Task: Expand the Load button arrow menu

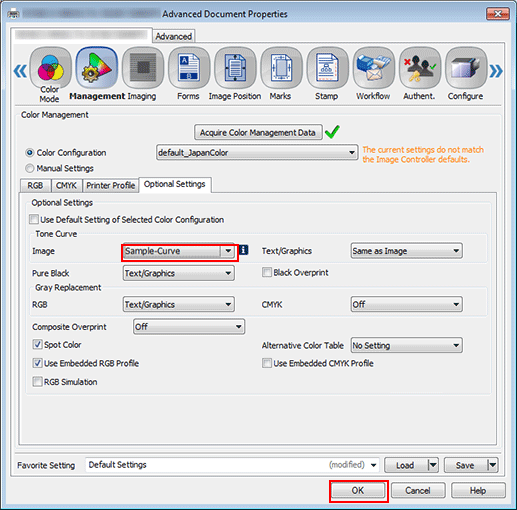Action: [433, 465]
